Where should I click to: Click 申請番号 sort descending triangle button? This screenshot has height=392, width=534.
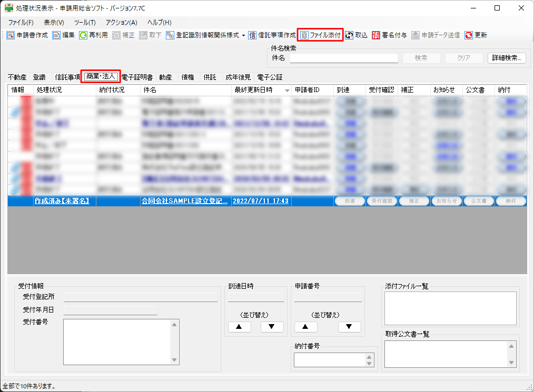pyautogui.click(x=349, y=327)
